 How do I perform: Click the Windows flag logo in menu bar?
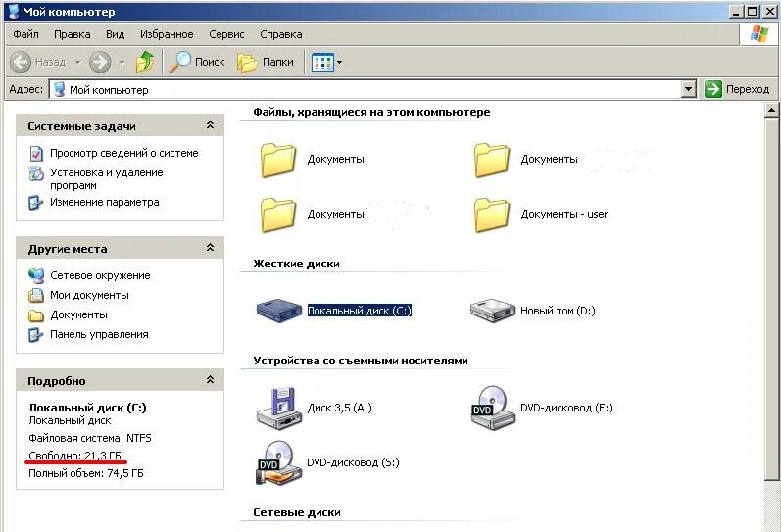(759, 34)
